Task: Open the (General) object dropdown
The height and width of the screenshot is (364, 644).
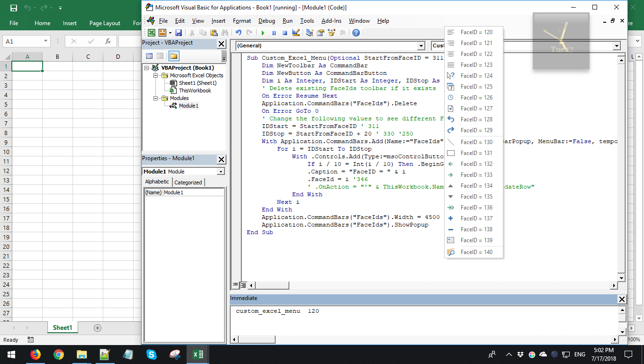Action: point(421,46)
